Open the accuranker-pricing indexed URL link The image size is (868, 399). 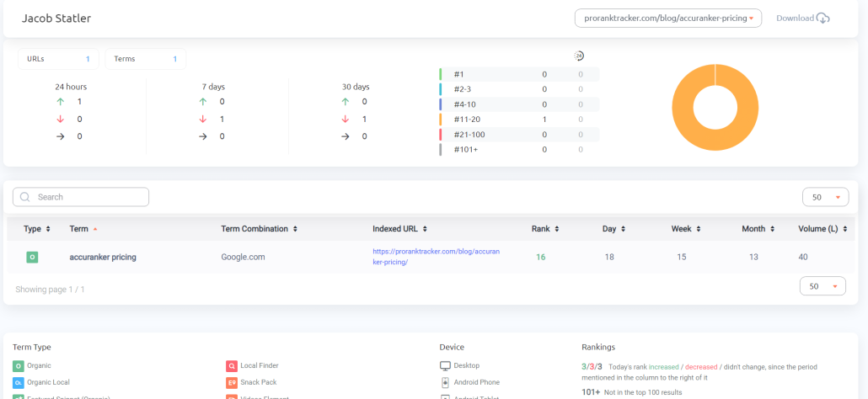coord(437,257)
